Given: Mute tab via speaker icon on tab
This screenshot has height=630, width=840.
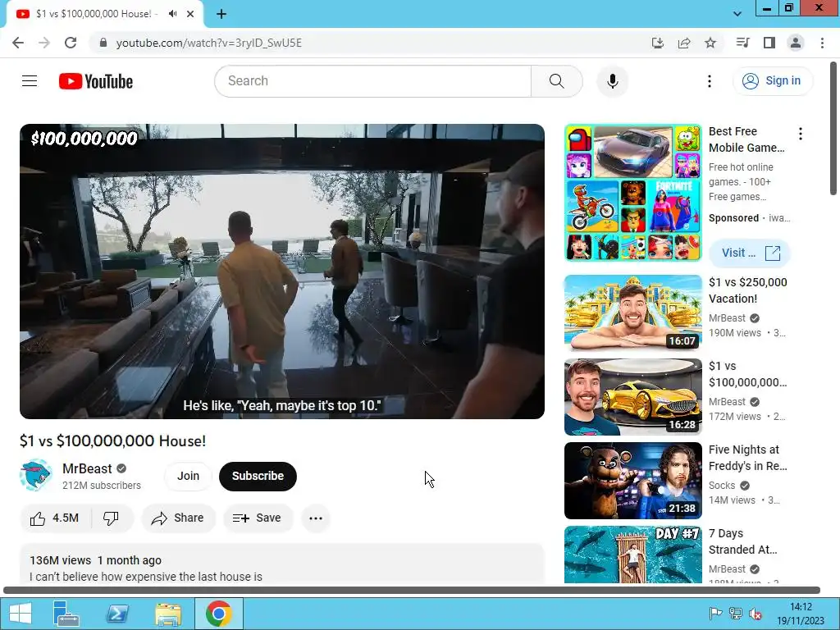Looking at the screenshot, I should click(172, 14).
